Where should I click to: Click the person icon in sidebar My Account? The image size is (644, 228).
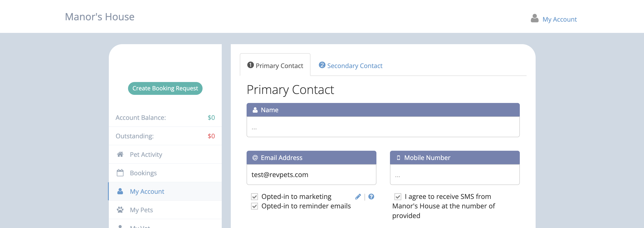(x=120, y=191)
